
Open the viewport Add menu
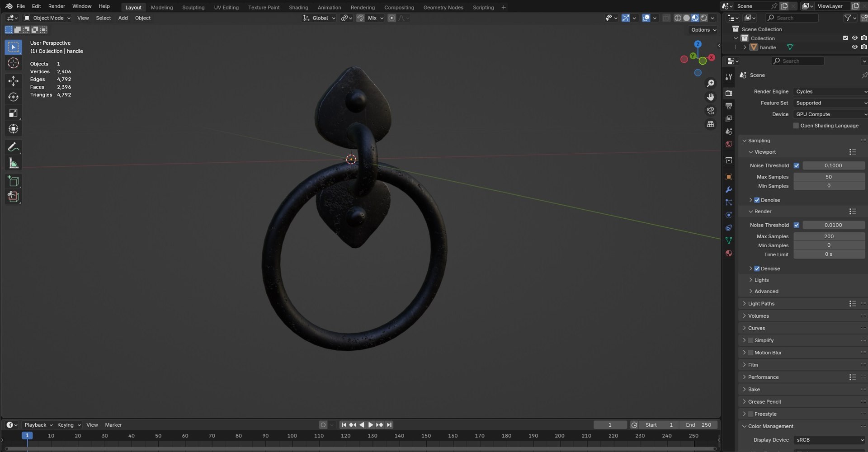pos(123,18)
